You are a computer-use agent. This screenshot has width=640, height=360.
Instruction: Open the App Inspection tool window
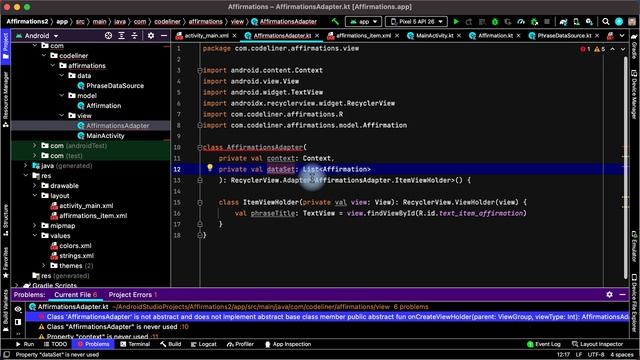click(288, 344)
